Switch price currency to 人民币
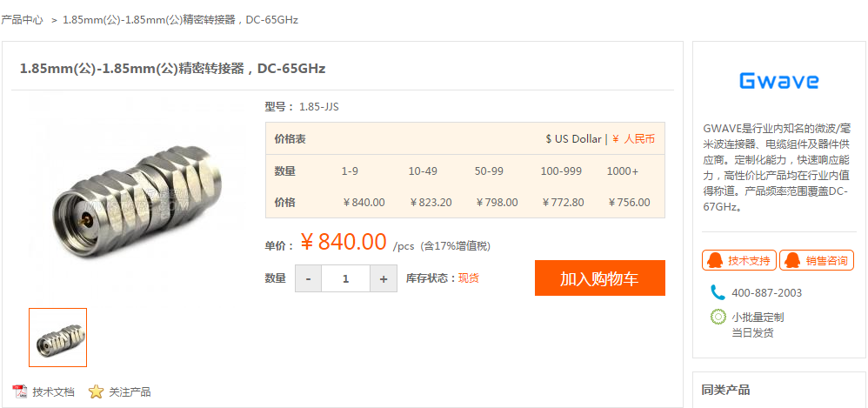The height and width of the screenshot is (408, 868). click(634, 139)
